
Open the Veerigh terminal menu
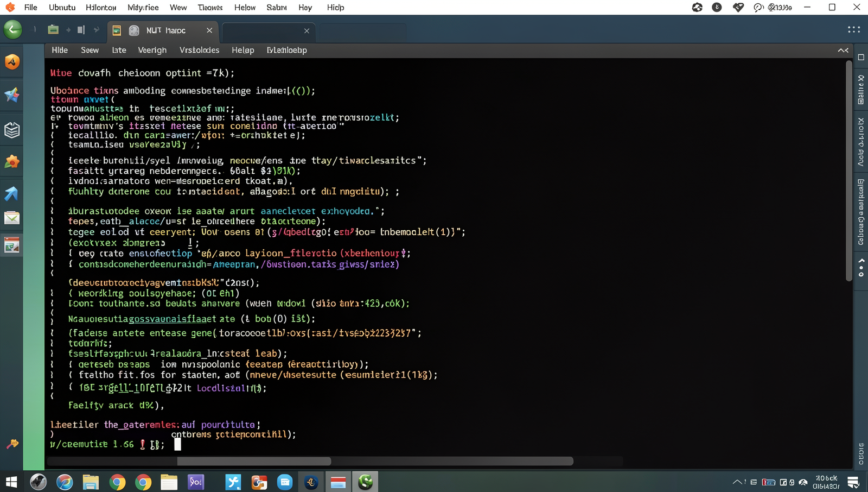pos(152,50)
